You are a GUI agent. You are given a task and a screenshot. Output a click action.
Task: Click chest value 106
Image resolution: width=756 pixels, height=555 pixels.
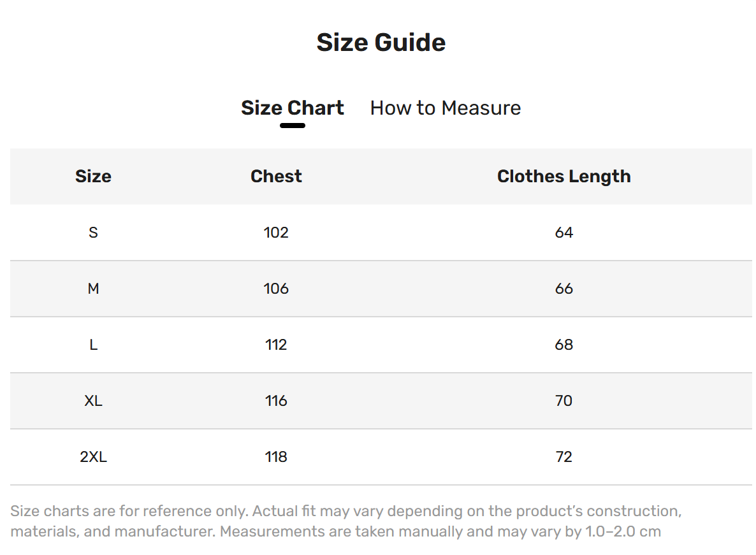[x=276, y=289]
